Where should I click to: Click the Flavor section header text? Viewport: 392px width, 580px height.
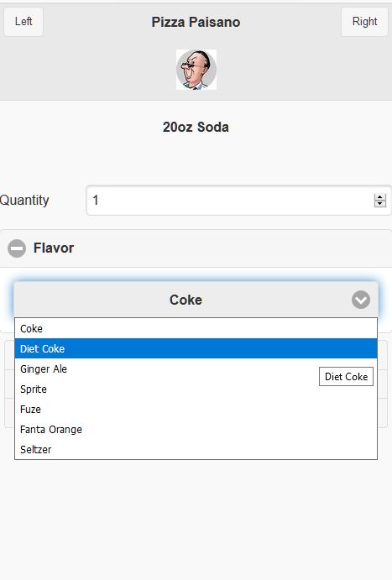54,248
